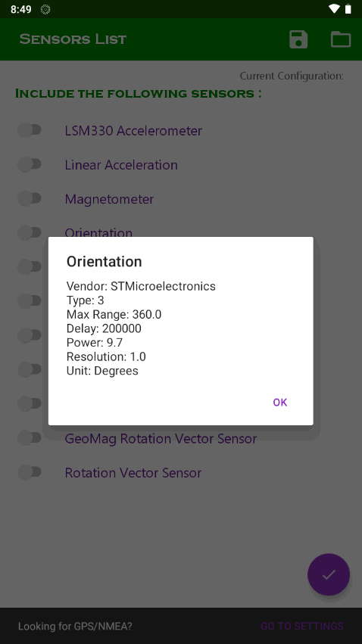The image size is (362, 644).
Task: Tap the circular status bar notification icon
Action: [x=45, y=9]
